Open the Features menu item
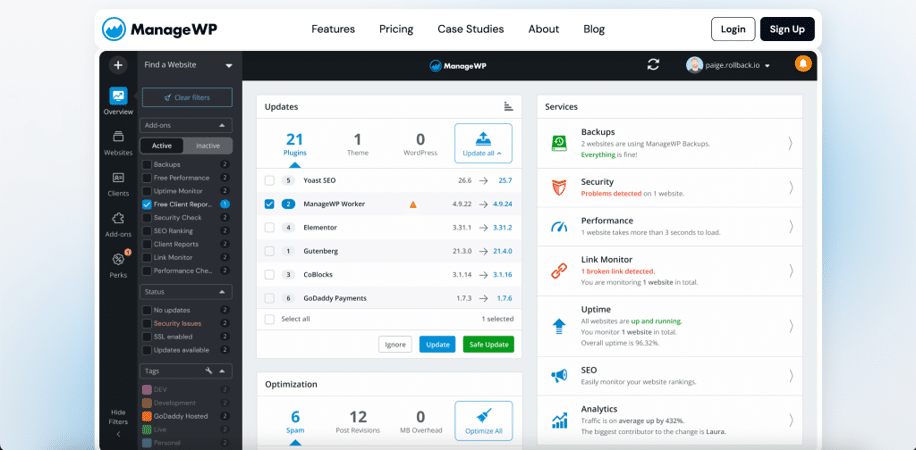Screen dimensions: 916x450 click(x=333, y=29)
